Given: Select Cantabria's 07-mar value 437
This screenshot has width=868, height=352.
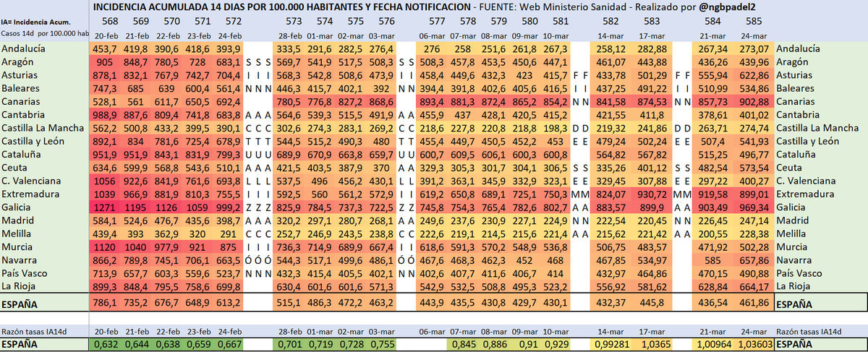Looking at the screenshot, I should (463, 115).
